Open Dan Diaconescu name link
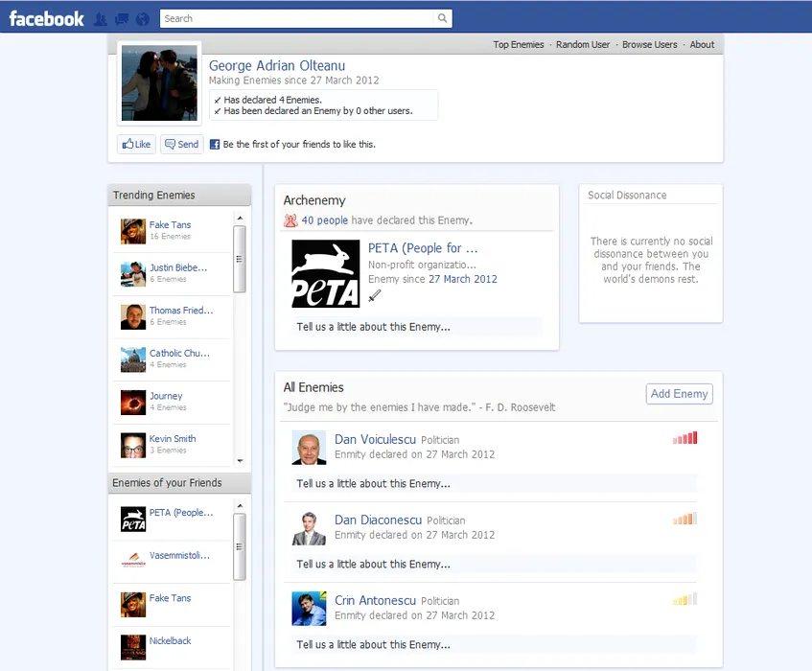This screenshot has width=812, height=671. (378, 520)
